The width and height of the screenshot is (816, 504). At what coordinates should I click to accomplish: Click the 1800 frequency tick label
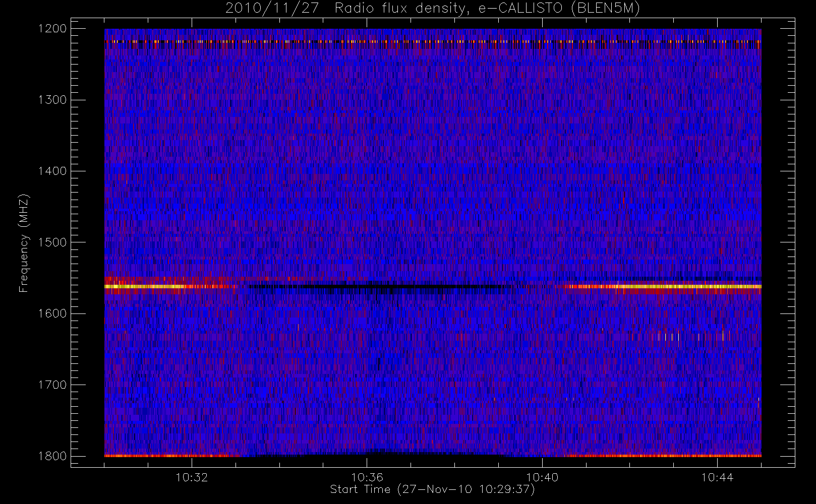52,456
